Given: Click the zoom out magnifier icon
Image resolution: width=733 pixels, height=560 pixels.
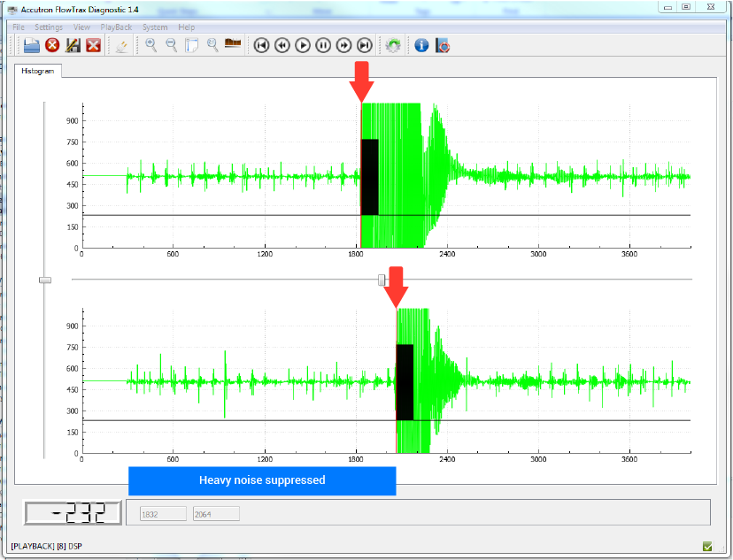Looking at the screenshot, I should click(x=171, y=45).
